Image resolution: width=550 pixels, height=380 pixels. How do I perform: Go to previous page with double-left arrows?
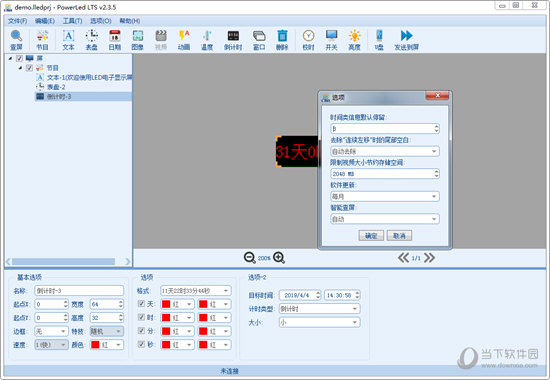point(403,258)
